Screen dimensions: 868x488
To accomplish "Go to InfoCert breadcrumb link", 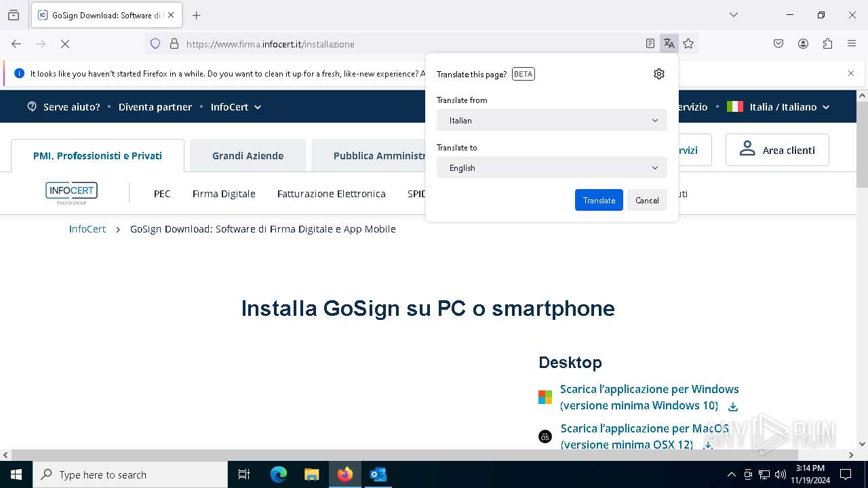I will pyautogui.click(x=87, y=229).
